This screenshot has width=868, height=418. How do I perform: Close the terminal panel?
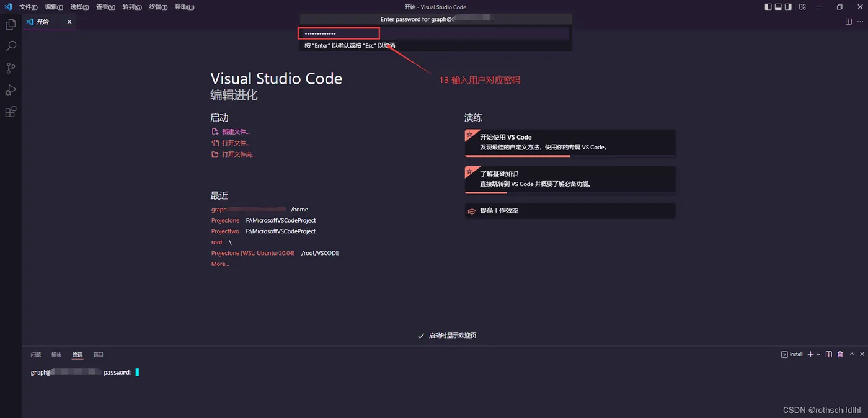tap(862, 354)
